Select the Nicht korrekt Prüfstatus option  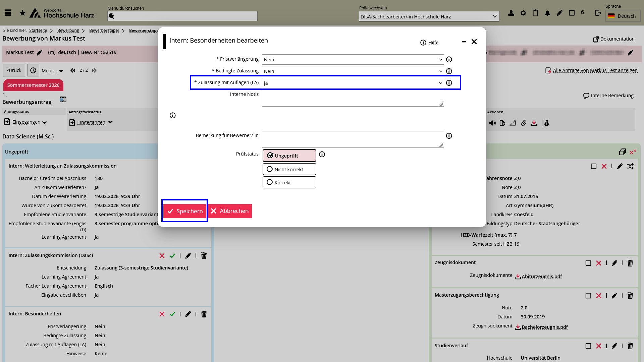point(289,169)
